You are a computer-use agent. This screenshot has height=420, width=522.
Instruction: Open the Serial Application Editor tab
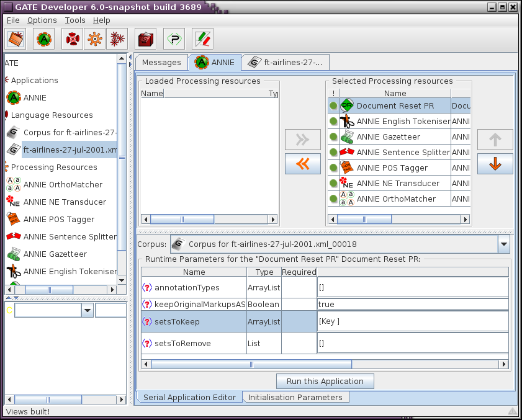189,398
